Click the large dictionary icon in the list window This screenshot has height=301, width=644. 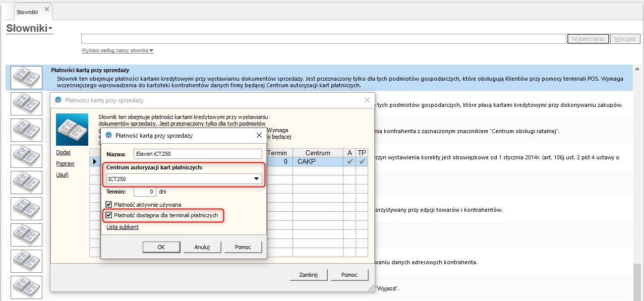coord(72,130)
